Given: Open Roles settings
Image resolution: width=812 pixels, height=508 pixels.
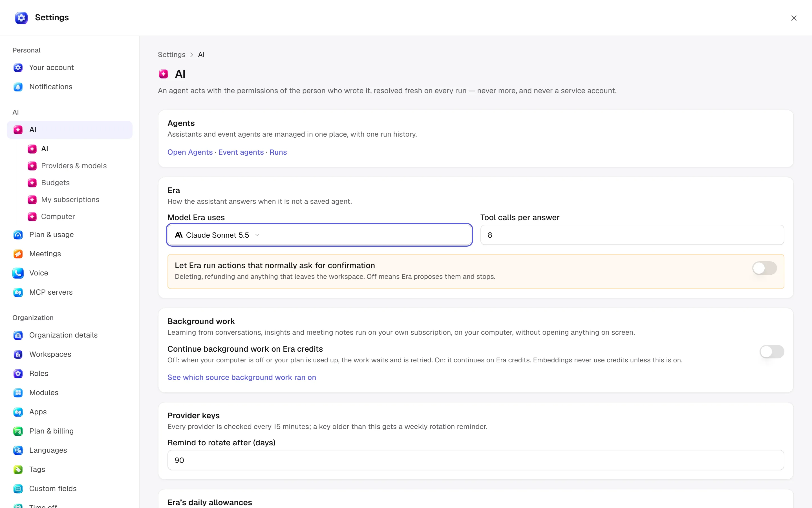Looking at the screenshot, I should pos(69,373).
